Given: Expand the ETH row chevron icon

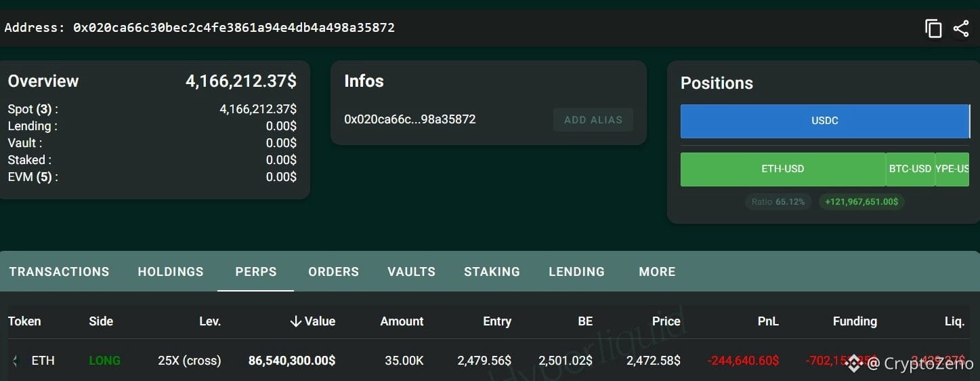Looking at the screenshot, I should click(x=15, y=361).
